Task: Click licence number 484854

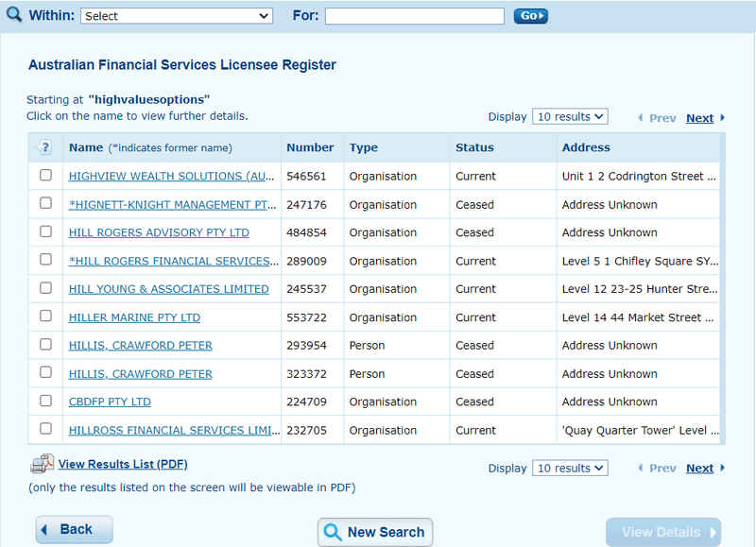Action: [306, 232]
